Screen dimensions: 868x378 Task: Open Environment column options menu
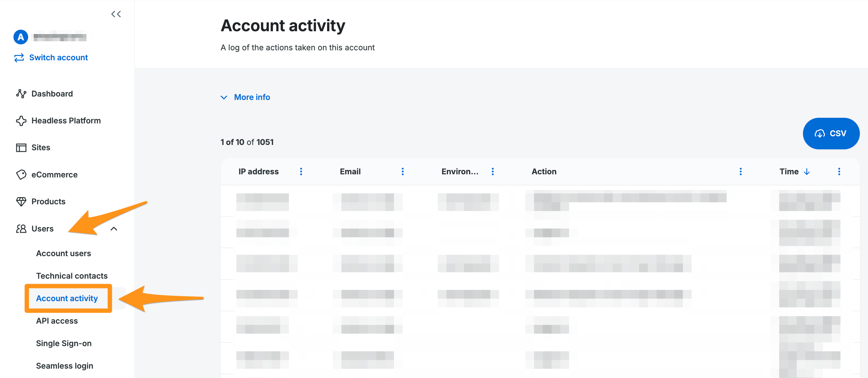pyautogui.click(x=492, y=172)
